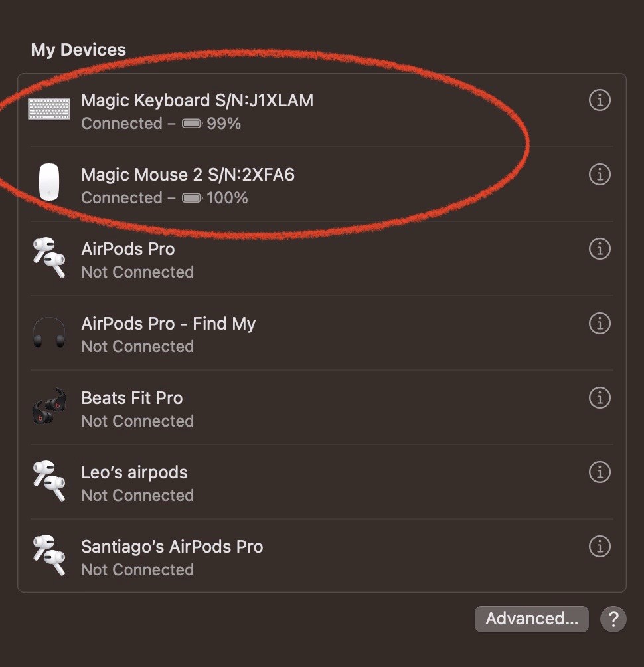Click the Magic Keyboard device icon
The height and width of the screenshot is (667, 644).
click(x=49, y=109)
